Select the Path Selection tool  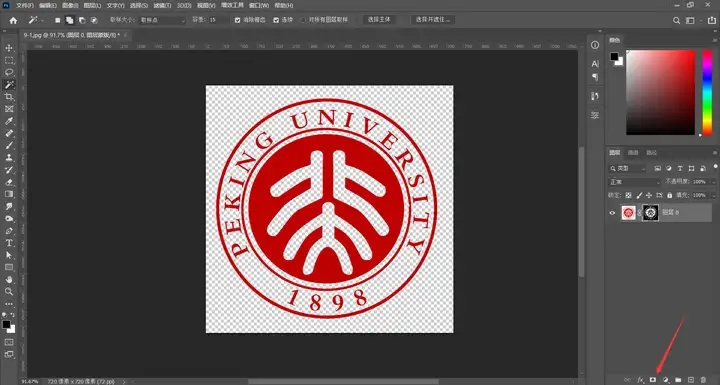pyautogui.click(x=9, y=255)
